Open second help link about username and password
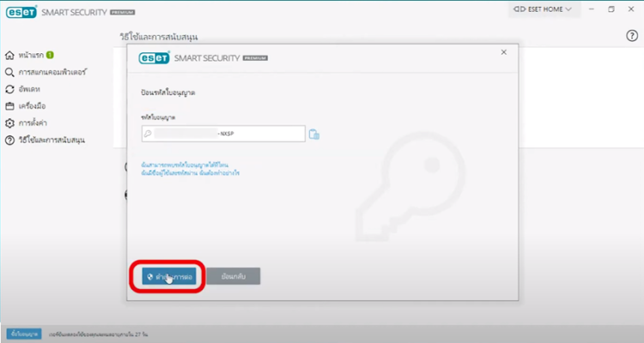Viewport: 644px width, 343px height. 190,173
